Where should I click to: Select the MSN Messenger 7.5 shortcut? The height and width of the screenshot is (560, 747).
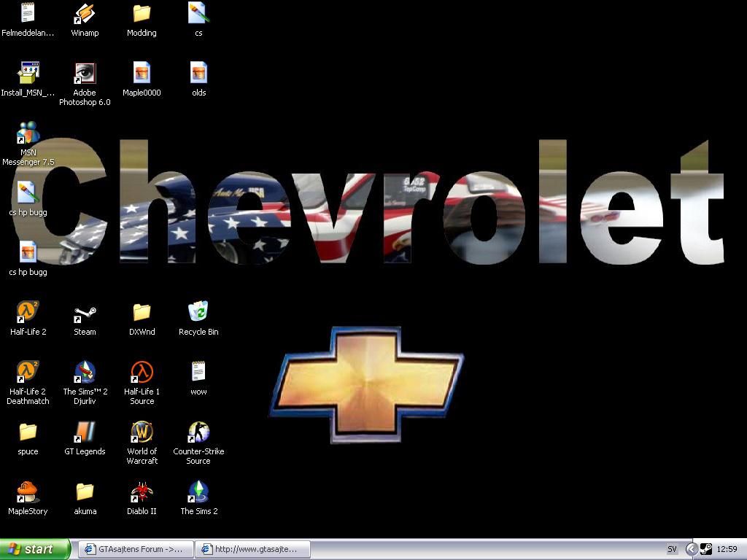tap(28, 133)
